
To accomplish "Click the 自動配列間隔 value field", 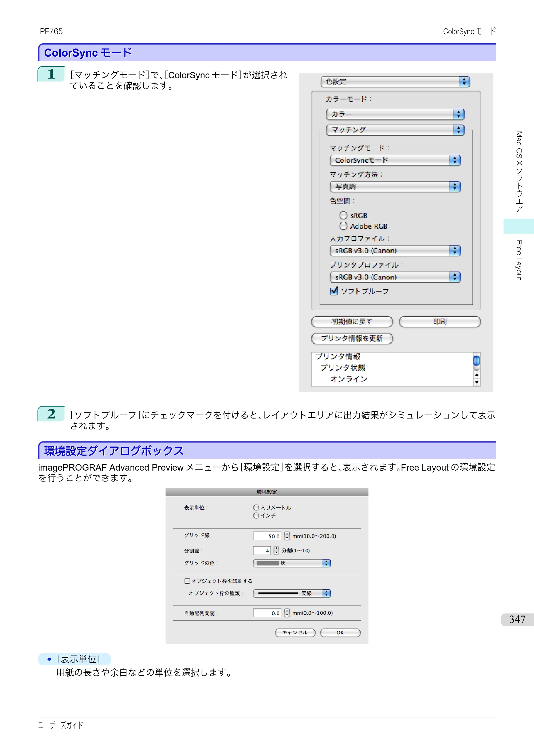I will 267,613.
